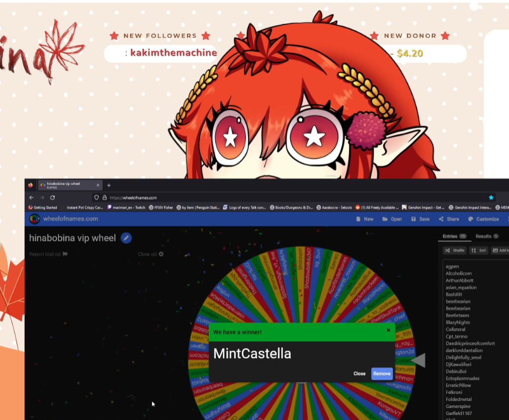Click Open in the wheel toolbar

pos(392,219)
